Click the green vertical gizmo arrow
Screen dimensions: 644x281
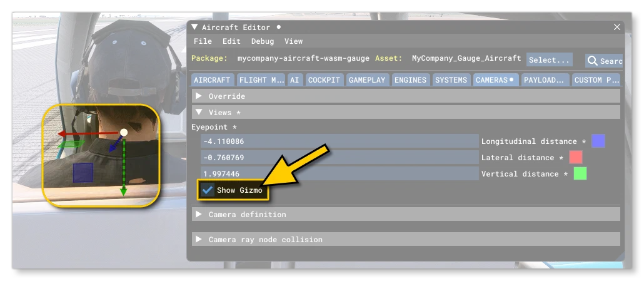pyautogui.click(x=123, y=166)
